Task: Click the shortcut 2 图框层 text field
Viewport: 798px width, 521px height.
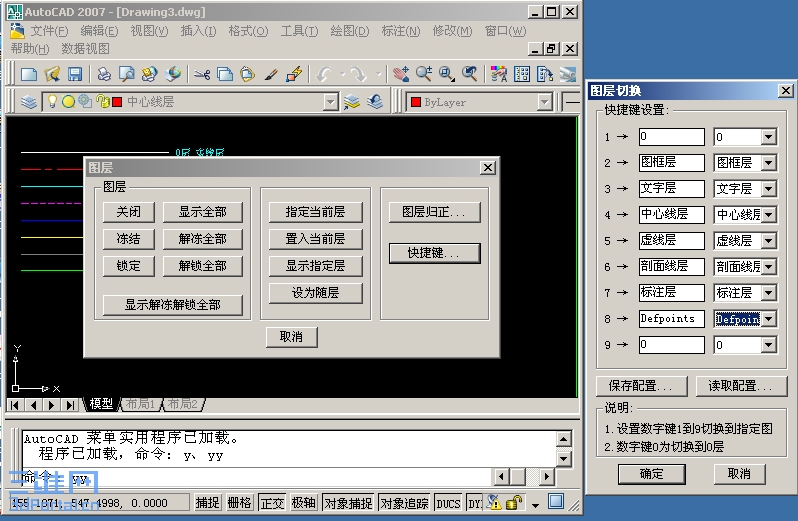Action: click(672, 163)
